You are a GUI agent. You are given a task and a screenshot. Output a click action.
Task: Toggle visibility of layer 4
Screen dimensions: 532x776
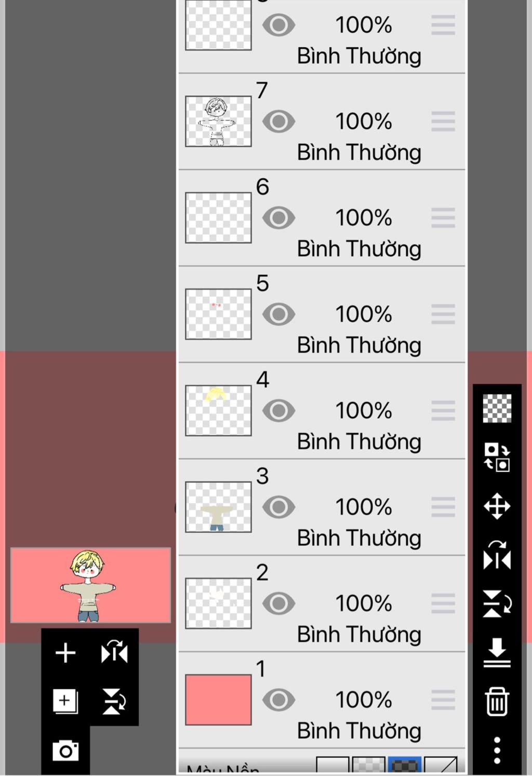278,411
